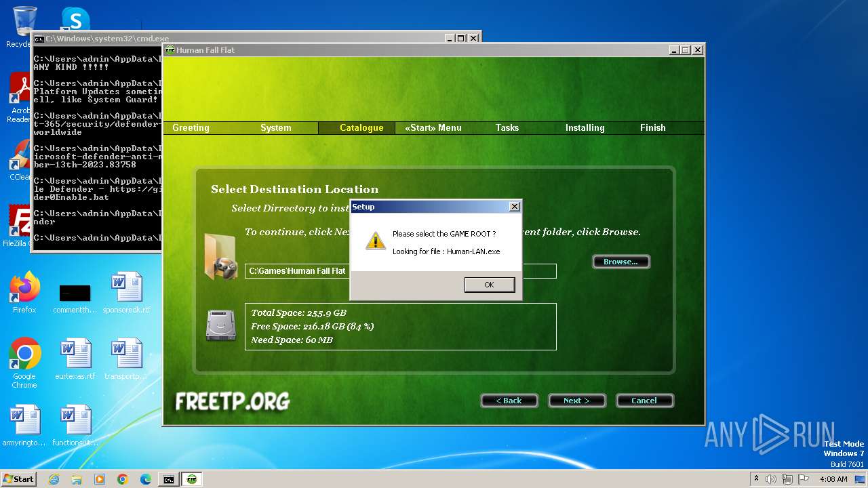Click the network tray icon

click(x=787, y=479)
